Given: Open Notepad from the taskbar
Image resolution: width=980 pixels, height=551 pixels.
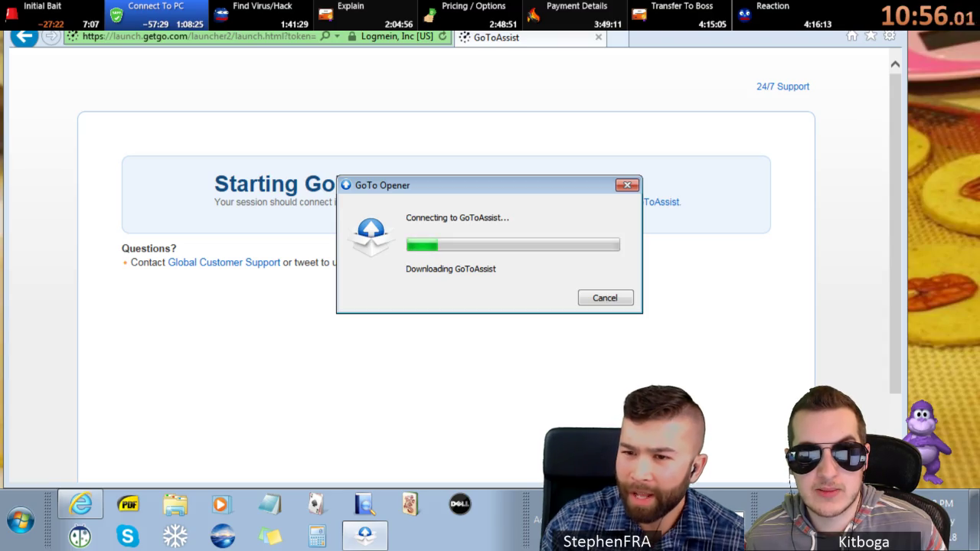Looking at the screenshot, I should coord(269,504).
